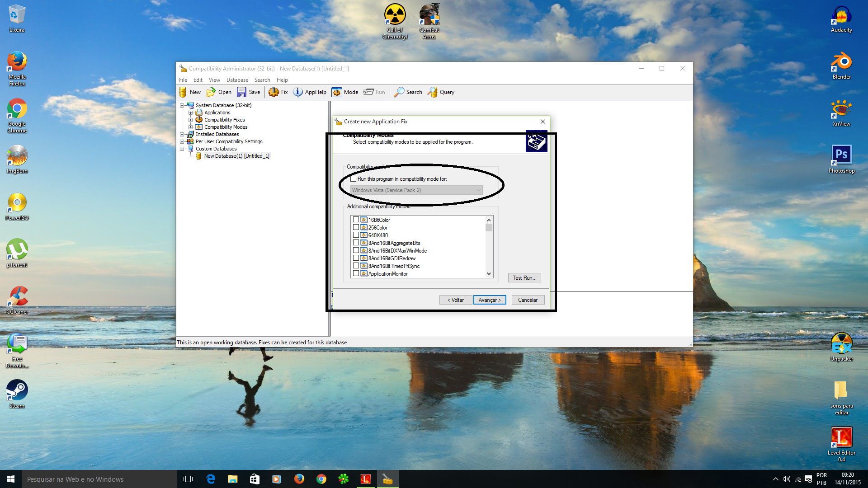Check the 16BitColor compatibility mode

pyautogui.click(x=356, y=220)
